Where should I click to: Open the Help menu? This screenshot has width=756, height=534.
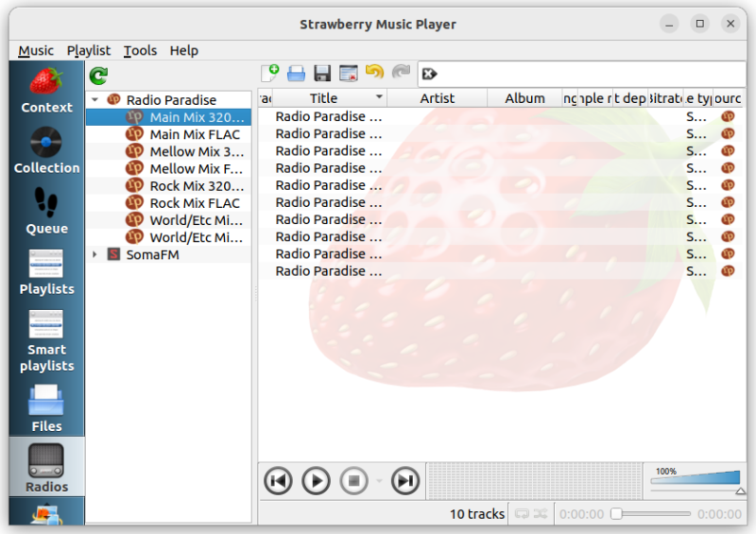[183, 51]
